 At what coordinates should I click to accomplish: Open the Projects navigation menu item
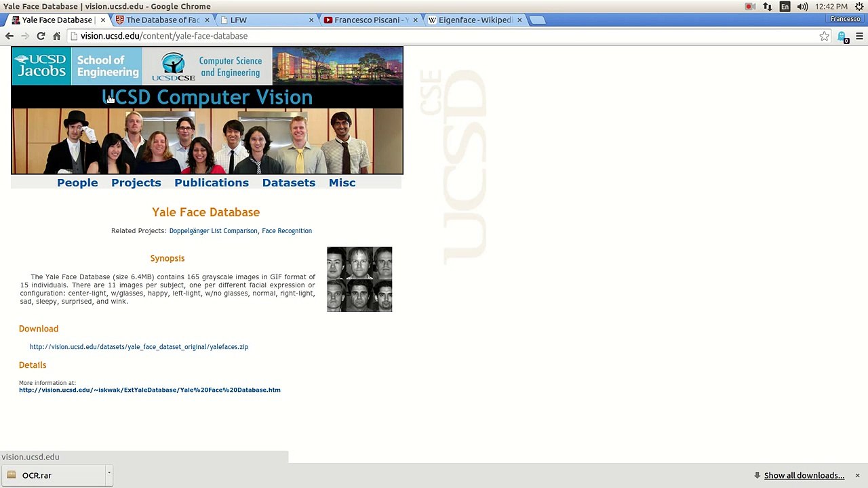coord(136,182)
